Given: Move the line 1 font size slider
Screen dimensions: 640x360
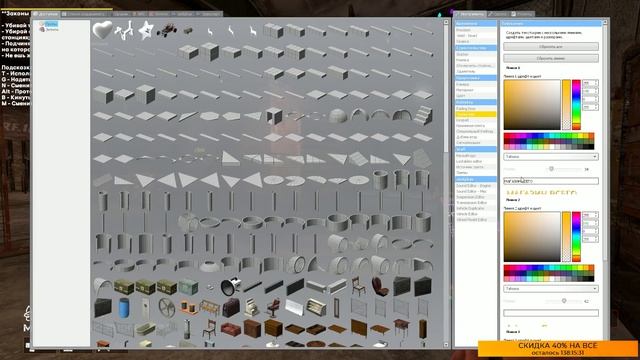Looking at the screenshot, I should (551, 169).
